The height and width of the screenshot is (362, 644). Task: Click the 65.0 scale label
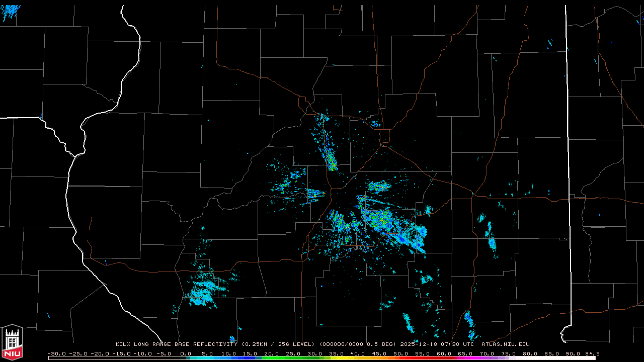[x=466, y=353]
